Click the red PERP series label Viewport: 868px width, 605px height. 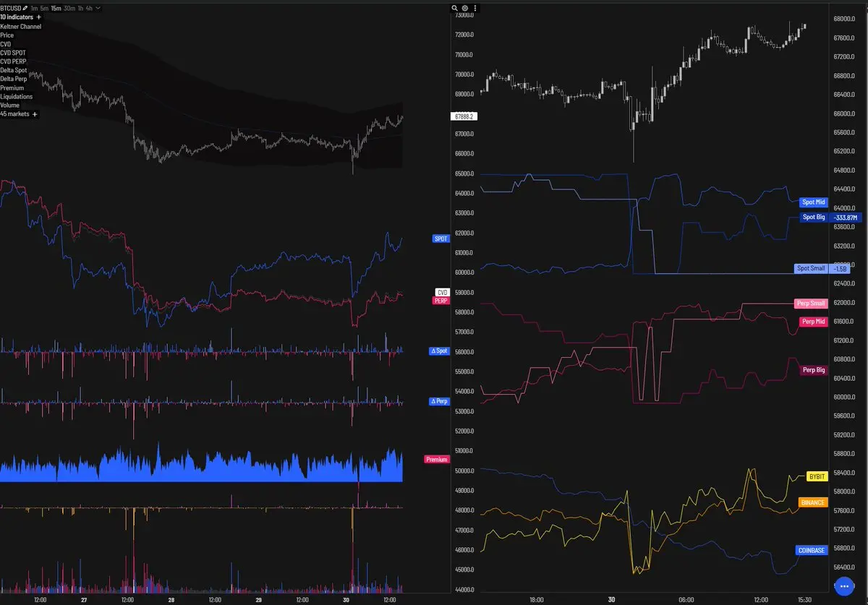441,300
